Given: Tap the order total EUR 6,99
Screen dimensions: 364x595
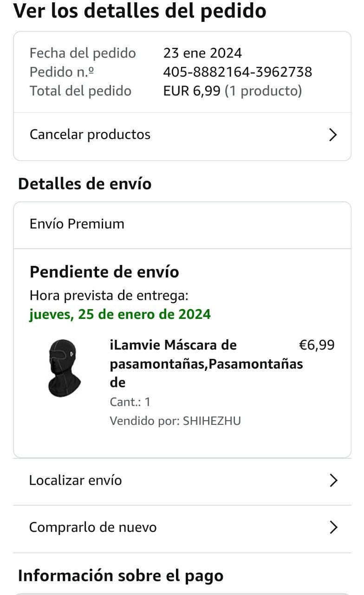Looking at the screenshot, I should pyautogui.click(x=191, y=91).
